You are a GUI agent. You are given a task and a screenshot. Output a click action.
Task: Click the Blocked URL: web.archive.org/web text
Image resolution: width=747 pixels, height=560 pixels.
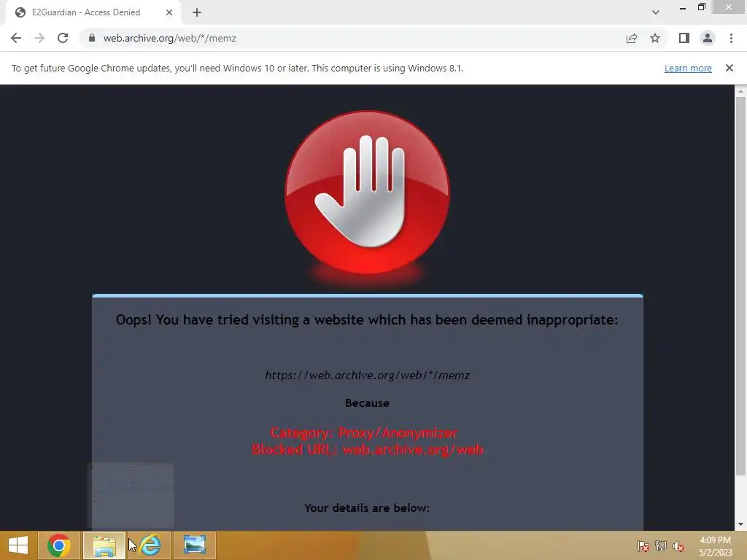click(x=368, y=449)
